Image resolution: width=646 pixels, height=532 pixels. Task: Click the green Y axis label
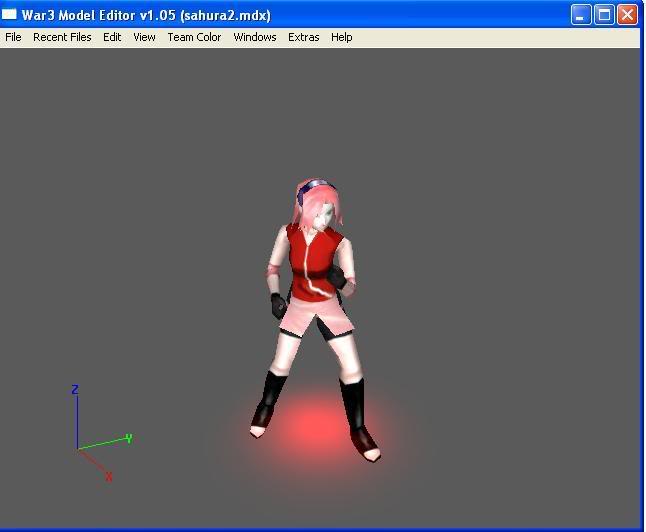(129, 438)
